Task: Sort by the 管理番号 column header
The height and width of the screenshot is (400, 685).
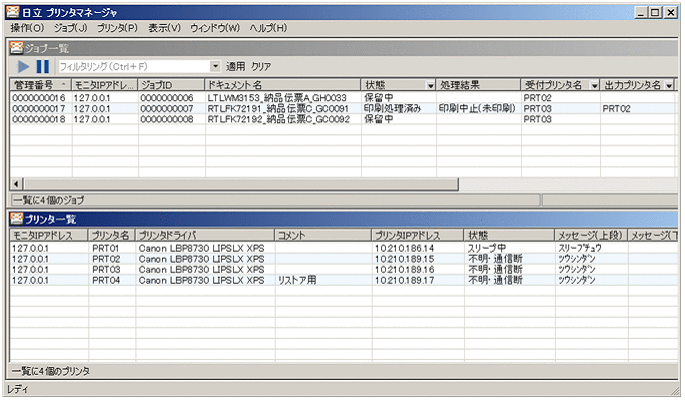Action: tap(40, 85)
